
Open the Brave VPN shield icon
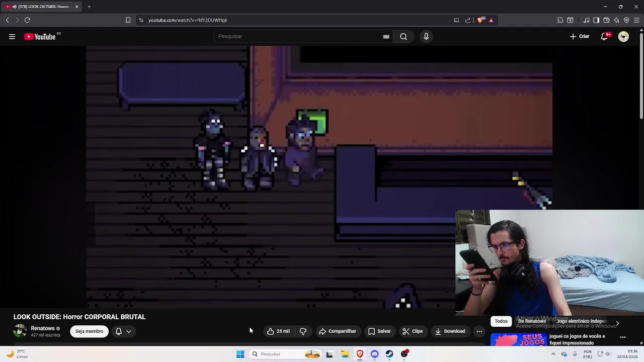click(626, 20)
